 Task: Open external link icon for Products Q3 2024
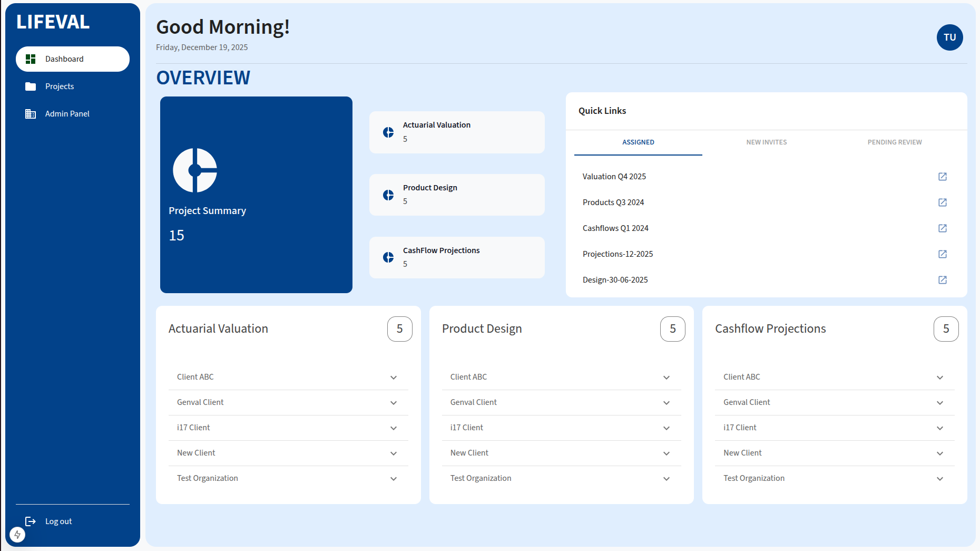coord(943,202)
